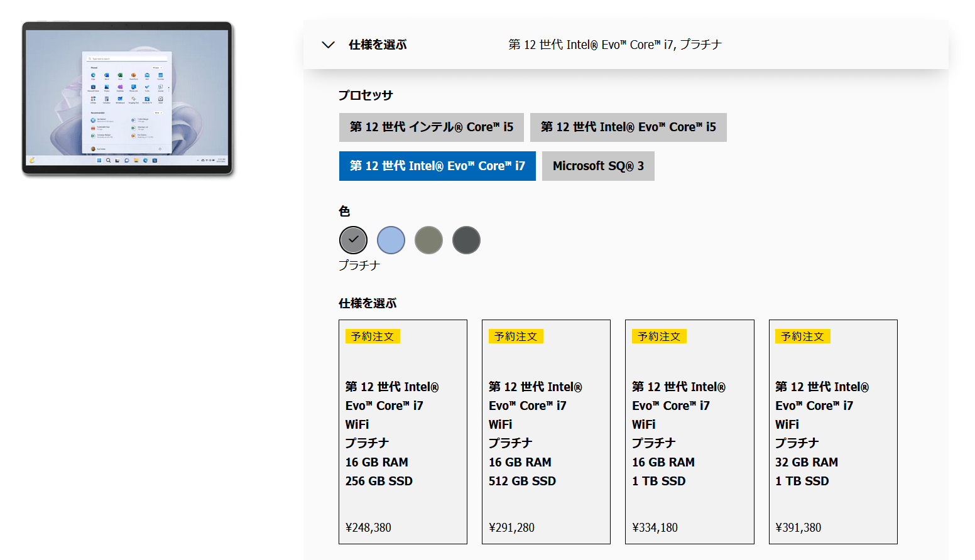This screenshot has height=560, width=975.
Task: Click 予約注文 badge on 256 GB card
Action: pos(373,337)
